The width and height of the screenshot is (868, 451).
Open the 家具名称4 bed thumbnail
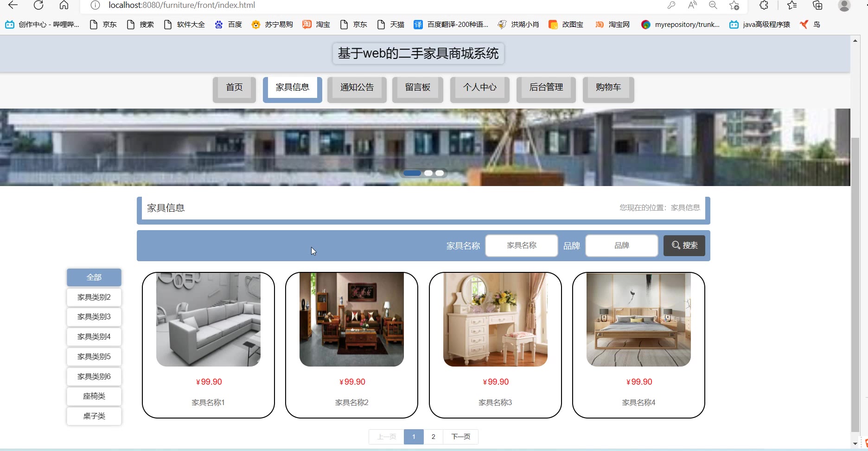click(x=638, y=320)
